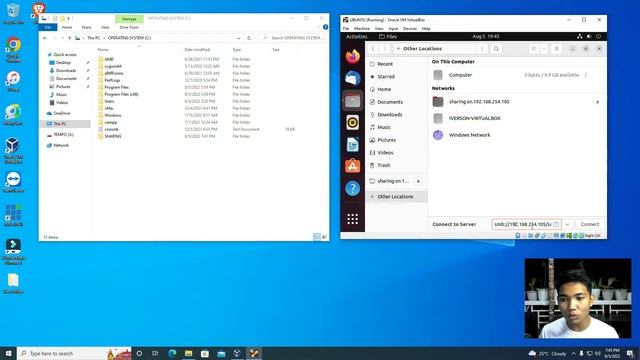Toggle list/grid view in Ubuntu Files
This screenshot has height=360, width=640.
(x=533, y=49)
